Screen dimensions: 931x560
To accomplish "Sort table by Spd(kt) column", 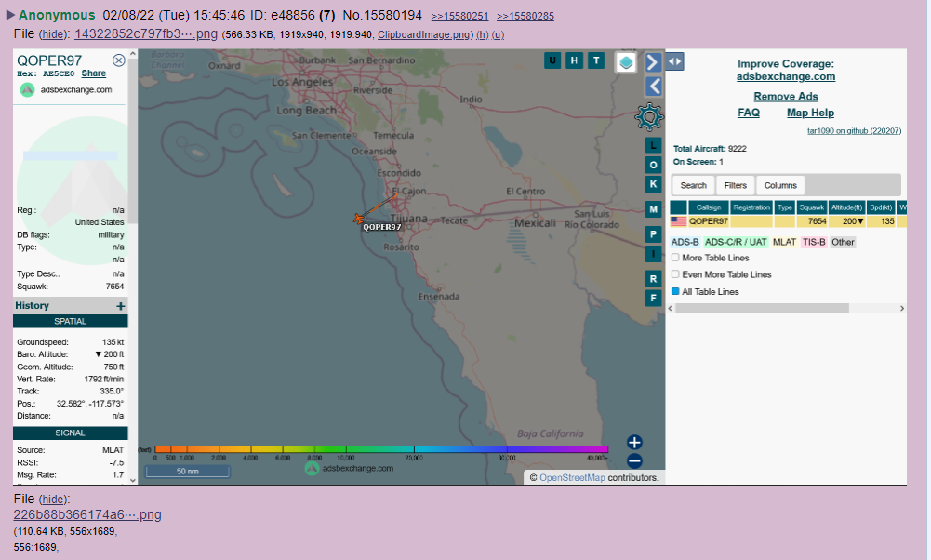I will pos(881,207).
